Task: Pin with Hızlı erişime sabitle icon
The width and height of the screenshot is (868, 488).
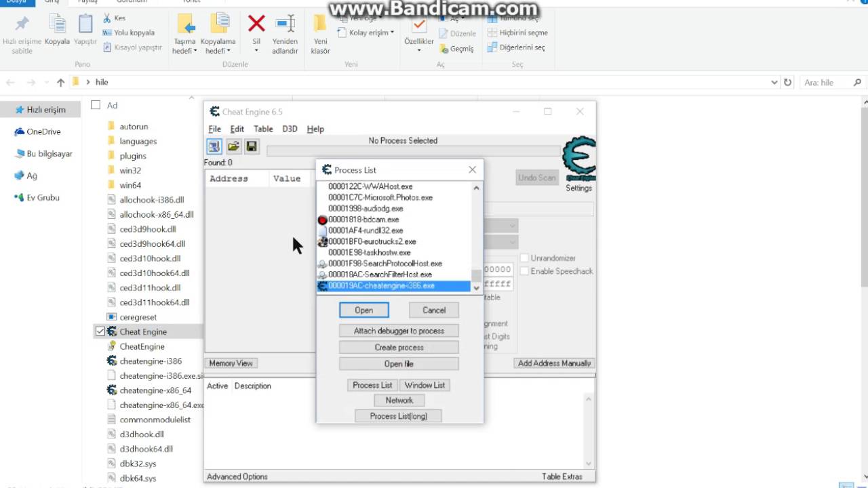Action: tap(22, 24)
